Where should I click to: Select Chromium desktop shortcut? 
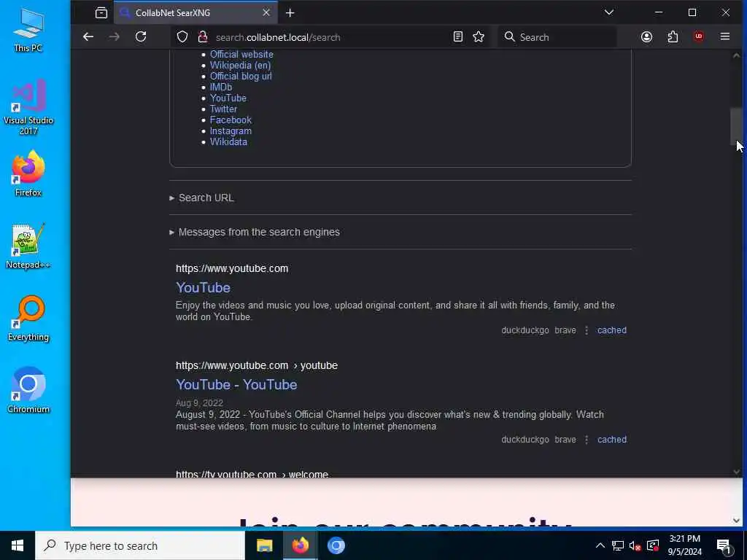click(x=28, y=391)
